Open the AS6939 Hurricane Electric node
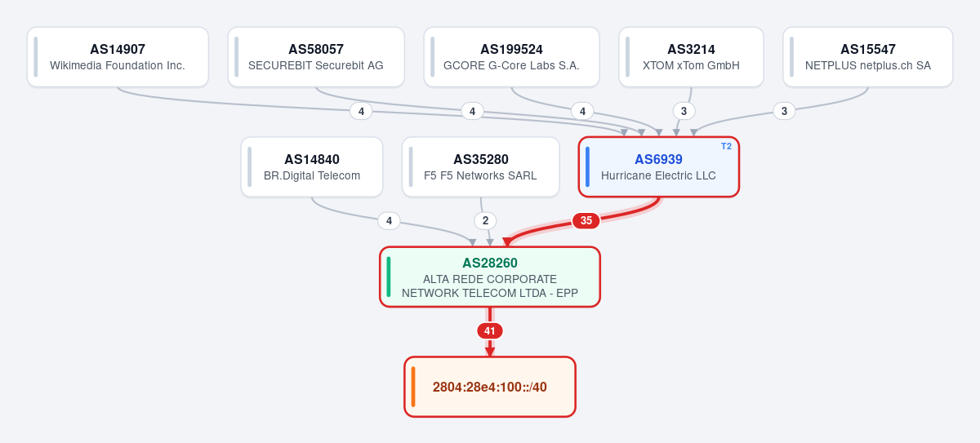The height and width of the screenshot is (443, 980). tap(659, 167)
